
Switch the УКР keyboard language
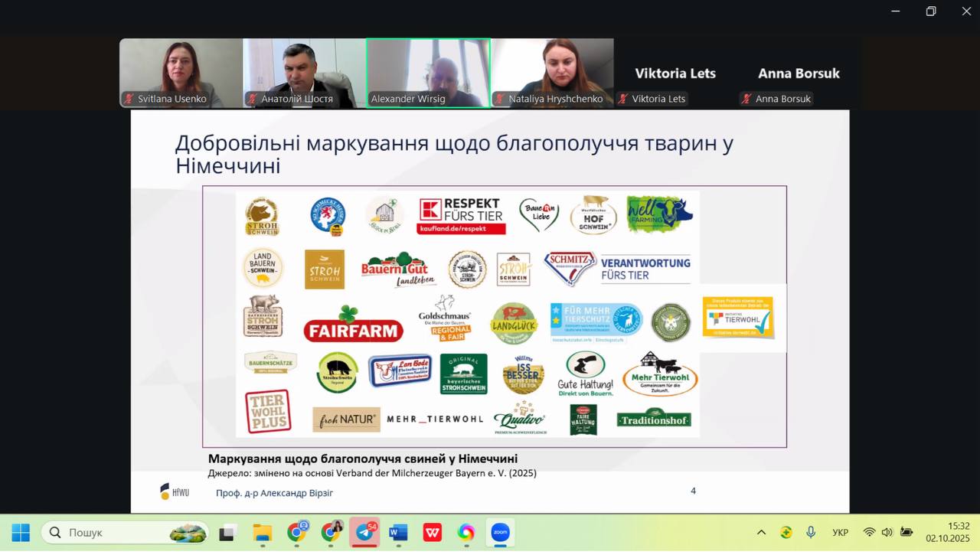(840, 533)
